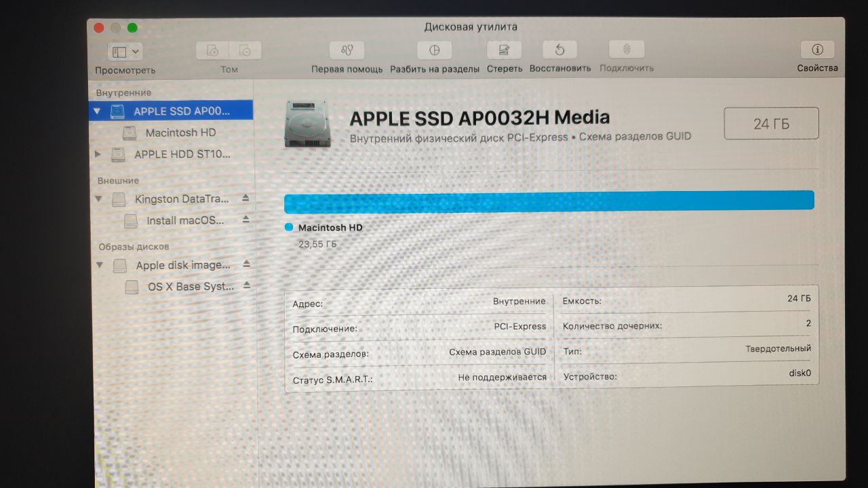Eject the Install macOS volume
The height and width of the screenshot is (488, 868).
click(x=245, y=220)
